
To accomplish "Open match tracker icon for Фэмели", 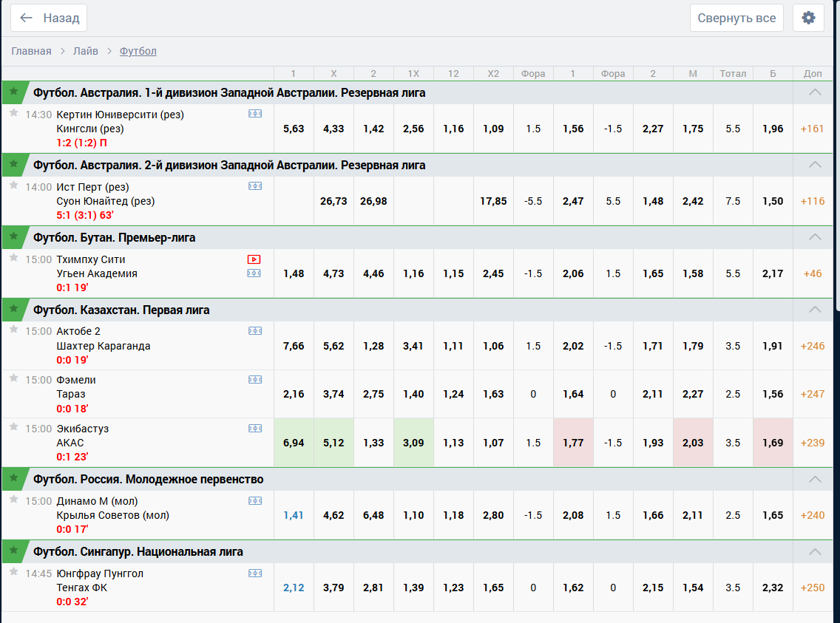I will 255,379.
